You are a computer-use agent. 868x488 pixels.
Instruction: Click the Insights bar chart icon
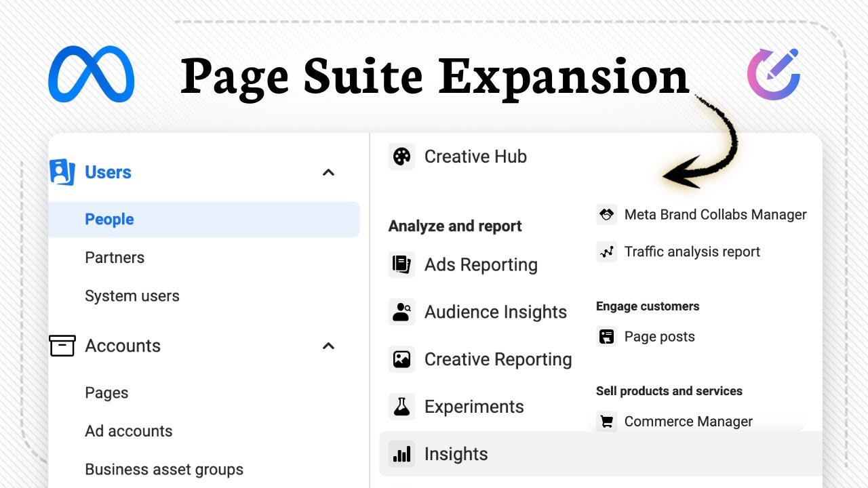pyautogui.click(x=401, y=454)
